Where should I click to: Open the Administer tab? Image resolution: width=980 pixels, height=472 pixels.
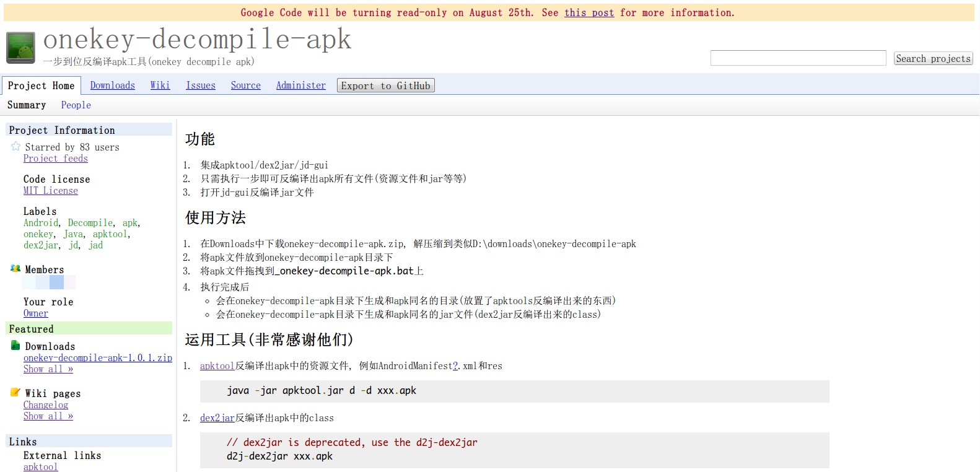pyautogui.click(x=300, y=85)
